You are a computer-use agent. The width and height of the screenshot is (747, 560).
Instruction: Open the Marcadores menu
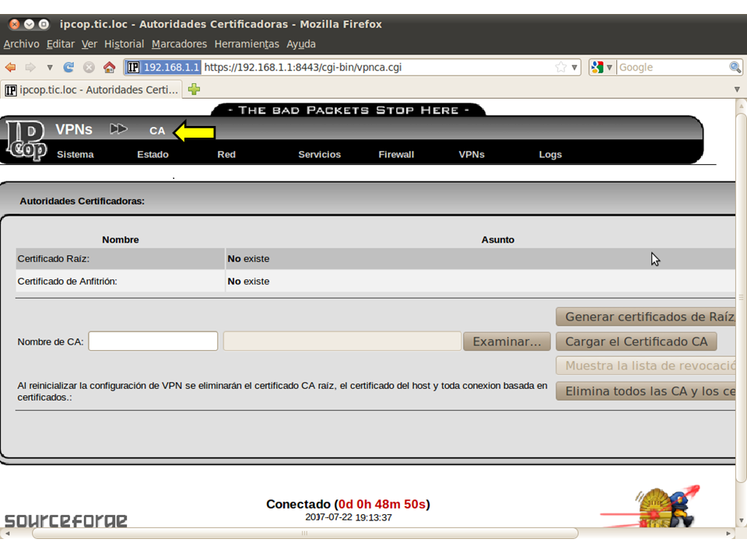tap(179, 44)
